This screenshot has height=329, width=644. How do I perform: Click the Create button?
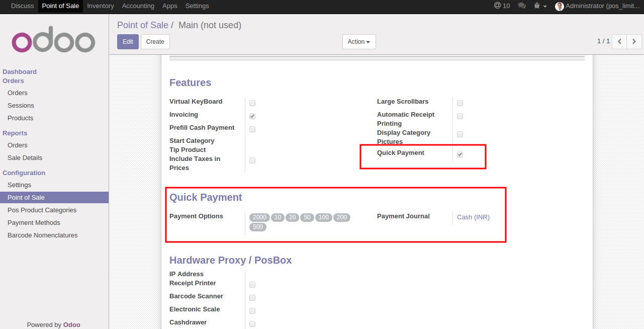click(x=155, y=42)
